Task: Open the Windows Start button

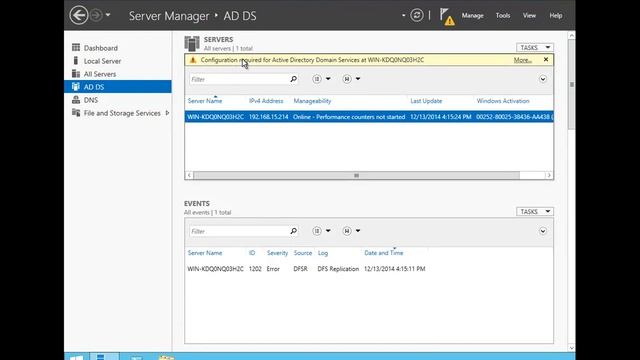Action: tap(76, 357)
